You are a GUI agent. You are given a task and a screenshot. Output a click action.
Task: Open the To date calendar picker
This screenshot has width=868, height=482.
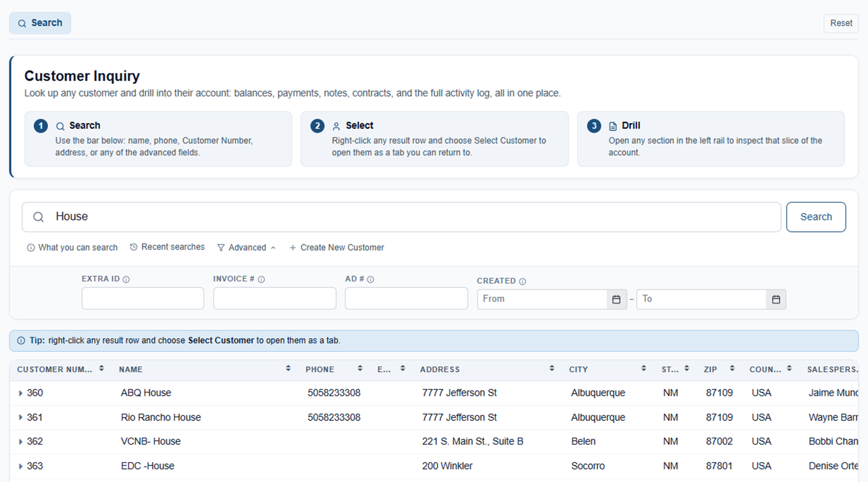tap(776, 299)
